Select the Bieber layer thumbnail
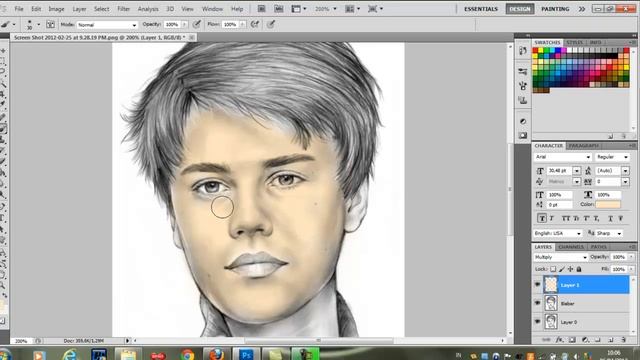This screenshot has height=360, width=640. (551, 303)
